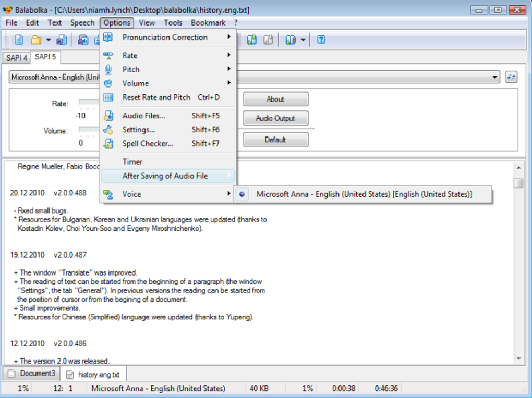Expand the Voice submenu

click(168, 194)
